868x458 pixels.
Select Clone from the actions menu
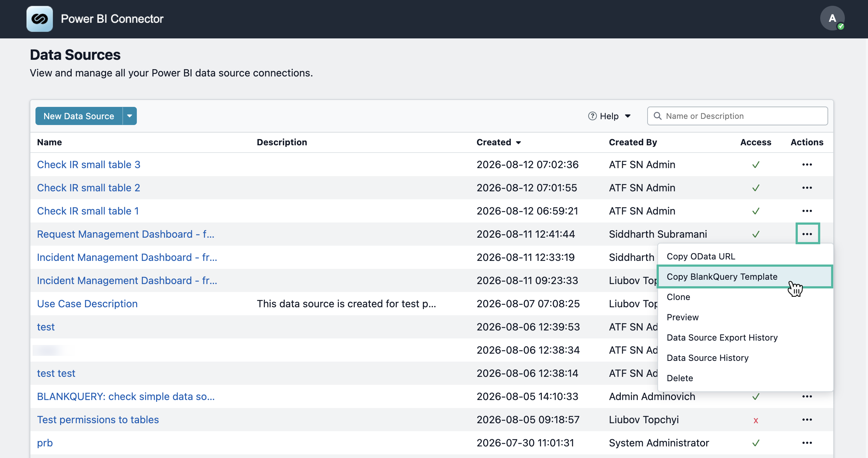[x=745, y=297]
